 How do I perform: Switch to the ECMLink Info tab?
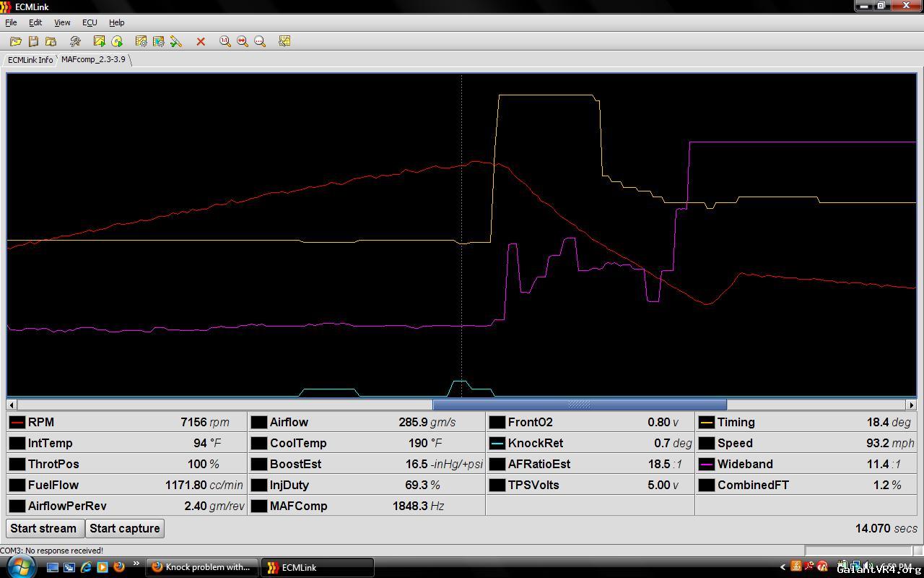(x=30, y=60)
